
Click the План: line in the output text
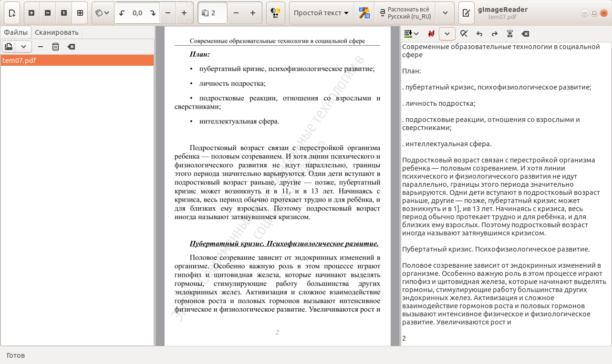coord(412,71)
